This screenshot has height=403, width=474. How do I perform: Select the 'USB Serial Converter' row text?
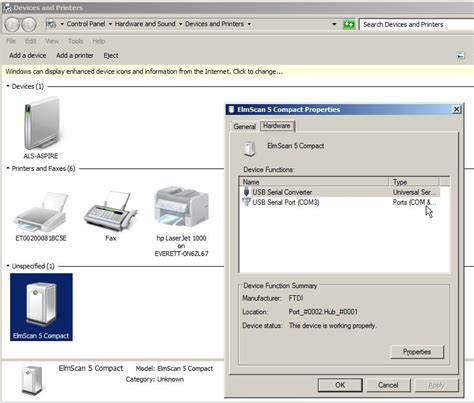[x=282, y=192]
